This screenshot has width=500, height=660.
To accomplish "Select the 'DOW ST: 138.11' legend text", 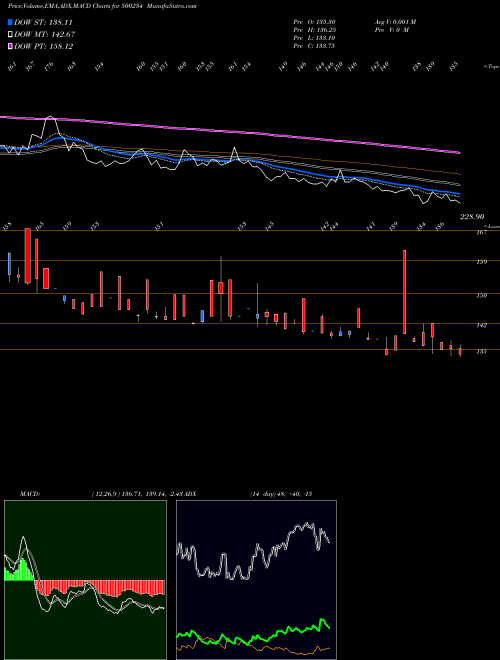I will pyautogui.click(x=43, y=22).
